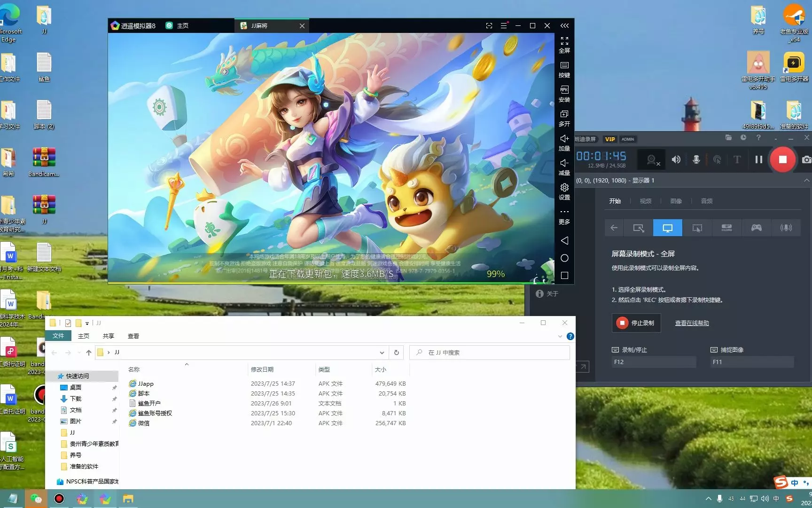Viewport: 812px width, 508px height.
Task: Switch to Bandicam 图像 tab
Action: [x=676, y=201]
